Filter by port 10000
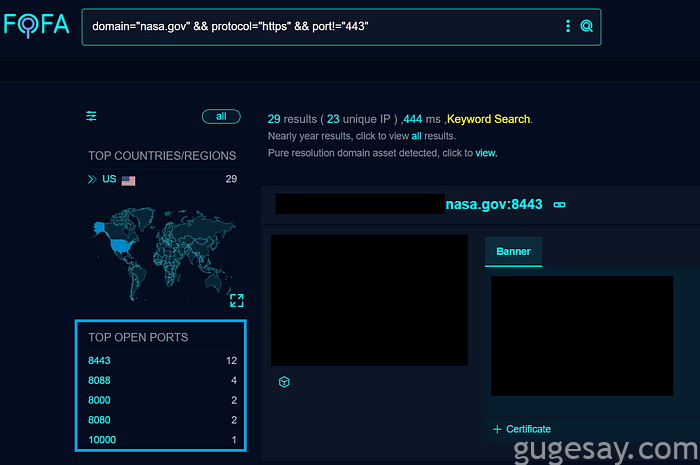Image resolution: width=700 pixels, height=465 pixels. pos(102,440)
